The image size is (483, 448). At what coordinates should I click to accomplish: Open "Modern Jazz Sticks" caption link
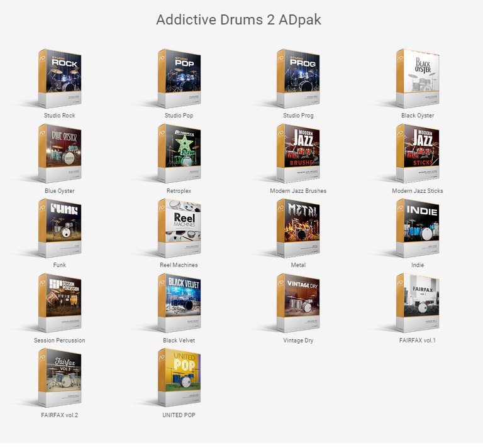point(418,191)
